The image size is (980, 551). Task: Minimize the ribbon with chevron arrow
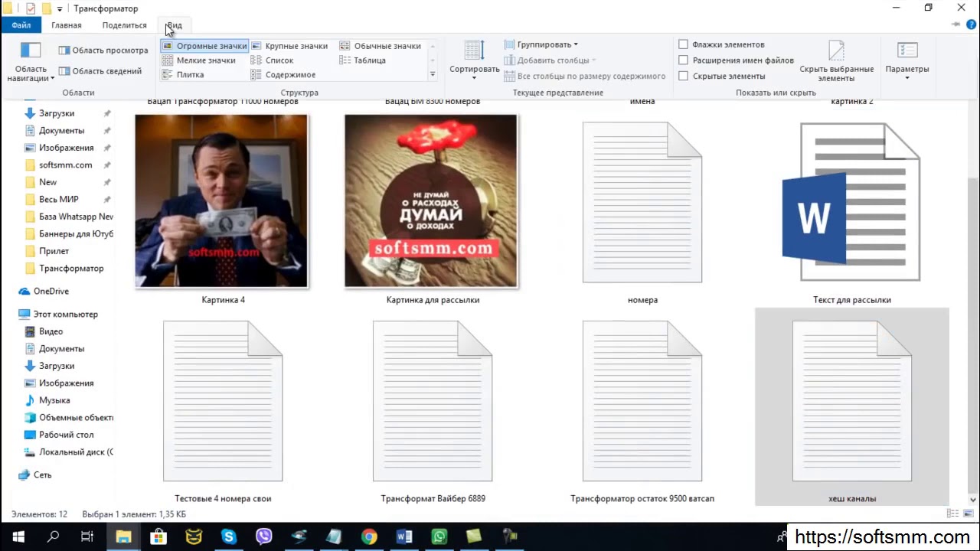[956, 25]
